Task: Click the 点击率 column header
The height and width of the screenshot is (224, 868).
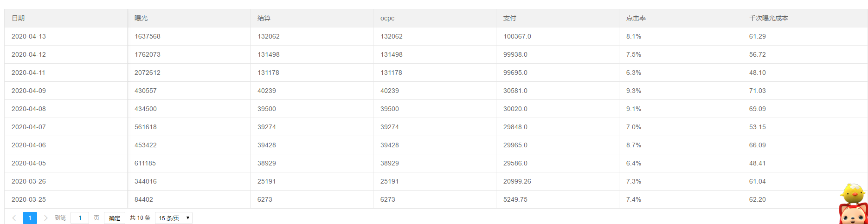Action: (x=636, y=18)
